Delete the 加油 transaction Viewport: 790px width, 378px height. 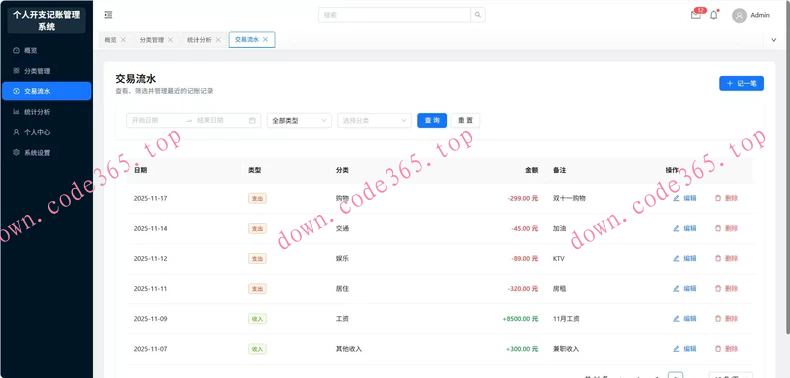[x=726, y=228]
